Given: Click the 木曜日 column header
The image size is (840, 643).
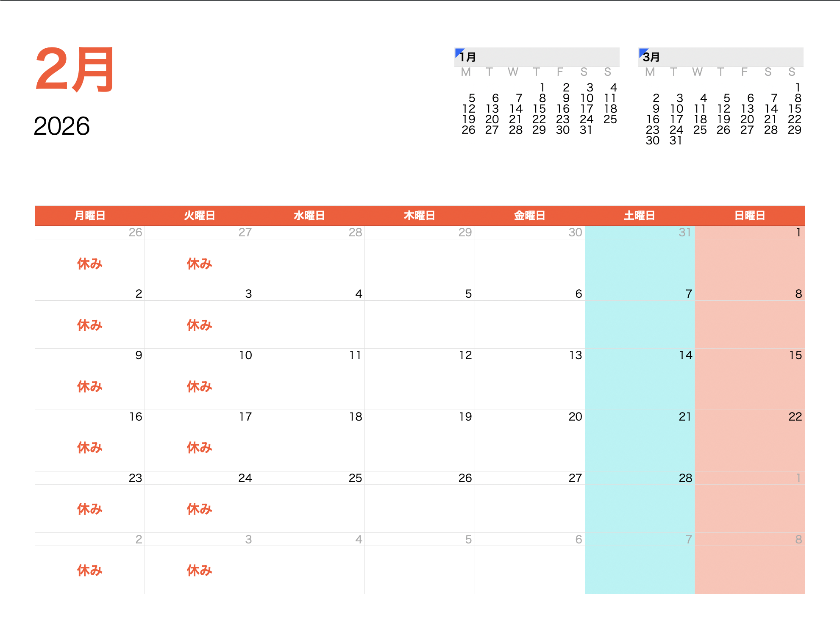Looking at the screenshot, I should [x=420, y=216].
